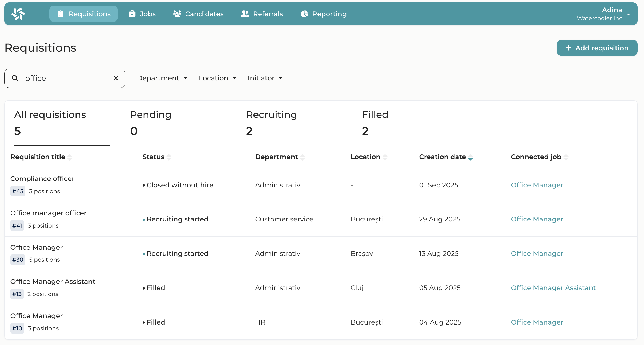Select the Filled requisitions tab

[375, 123]
